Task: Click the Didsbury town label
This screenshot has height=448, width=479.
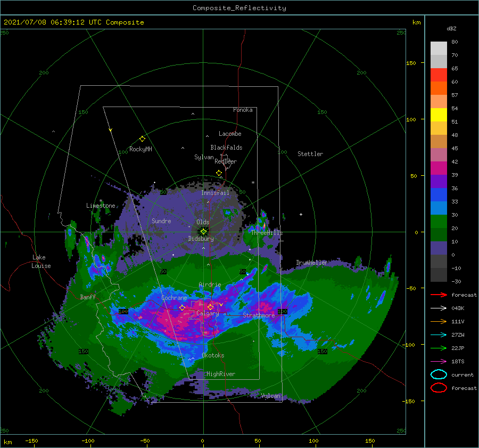Action: click(x=201, y=239)
